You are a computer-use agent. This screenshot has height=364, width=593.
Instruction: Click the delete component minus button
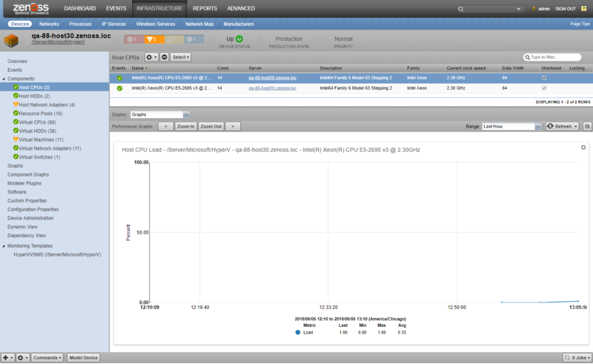[164, 57]
